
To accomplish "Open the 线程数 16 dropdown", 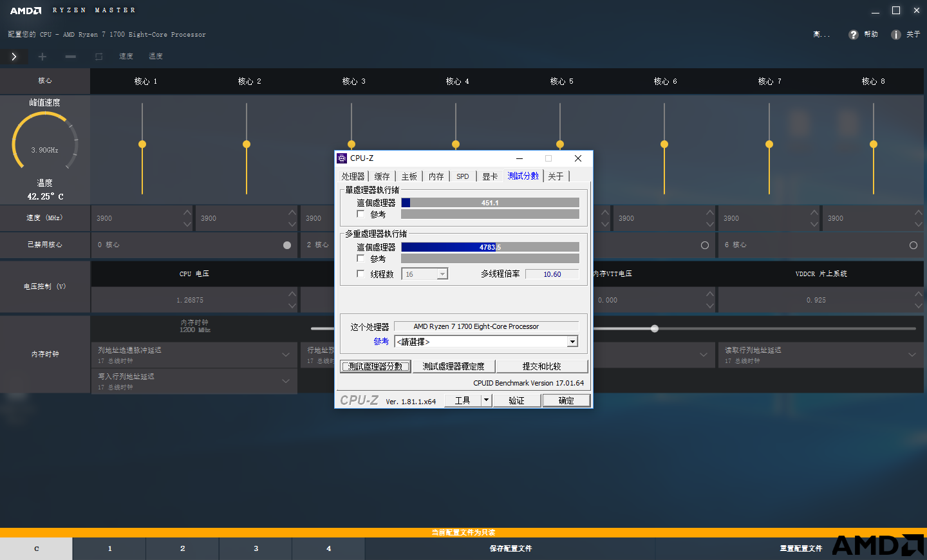I will tap(442, 274).
